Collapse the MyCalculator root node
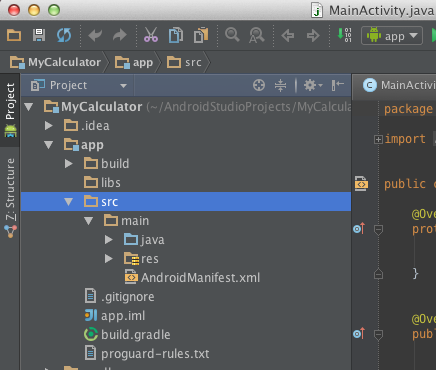 click(x=29, y=107)
